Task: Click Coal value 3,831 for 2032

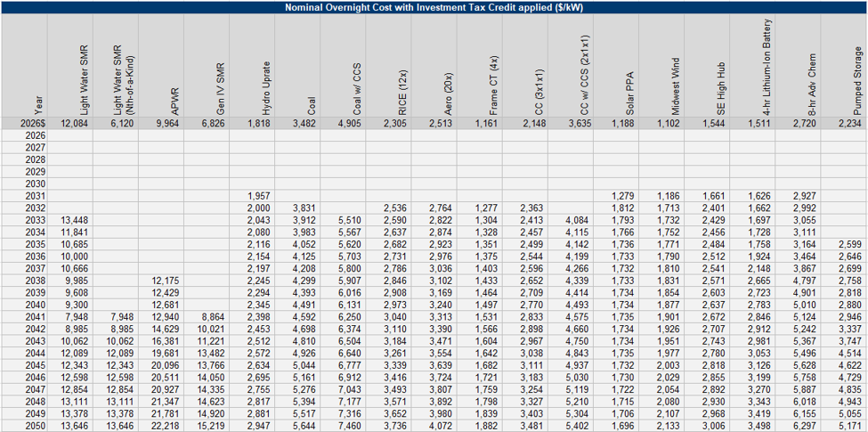Action: tap(304, 208)
